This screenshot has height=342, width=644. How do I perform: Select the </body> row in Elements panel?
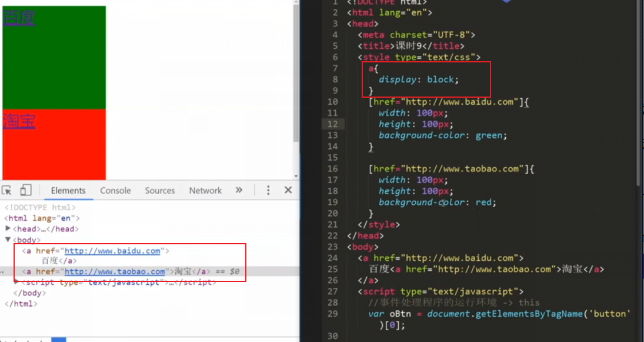[29, 293]
